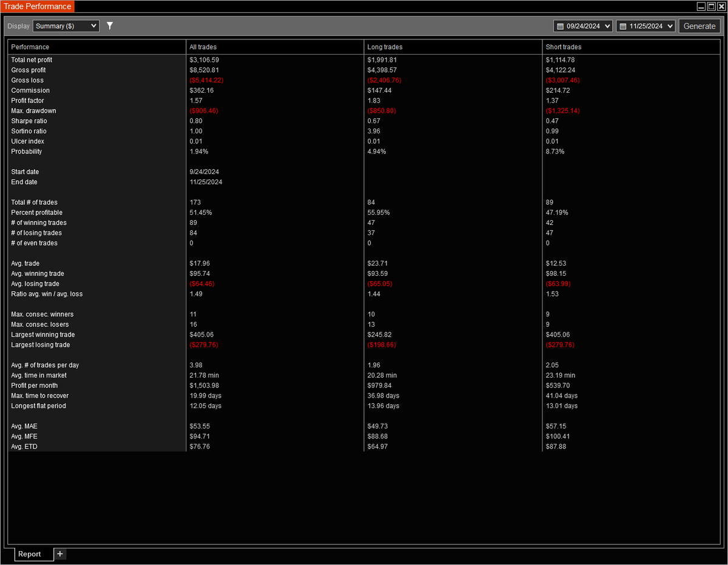The image size is (728, 565).
Task: Click avg time in market 21.78 min
Action: [204, 375]
